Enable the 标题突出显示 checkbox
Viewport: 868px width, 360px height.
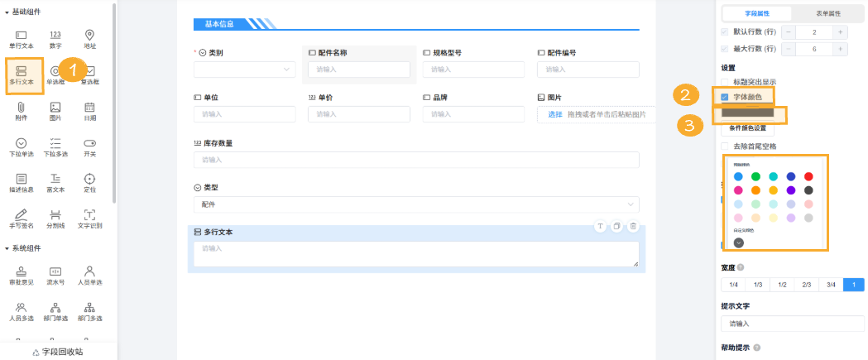tap(726, 82)
